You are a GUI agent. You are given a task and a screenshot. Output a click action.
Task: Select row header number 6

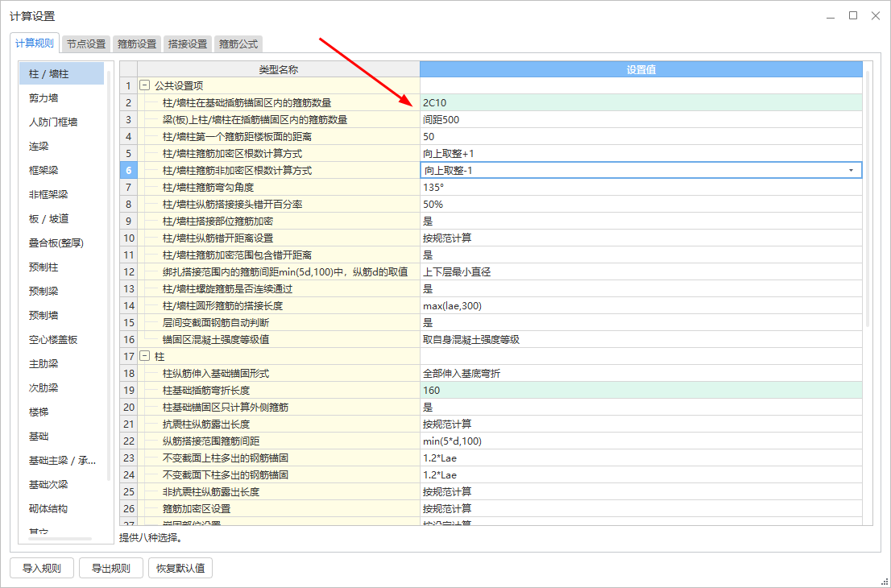[x=128, y=171]
